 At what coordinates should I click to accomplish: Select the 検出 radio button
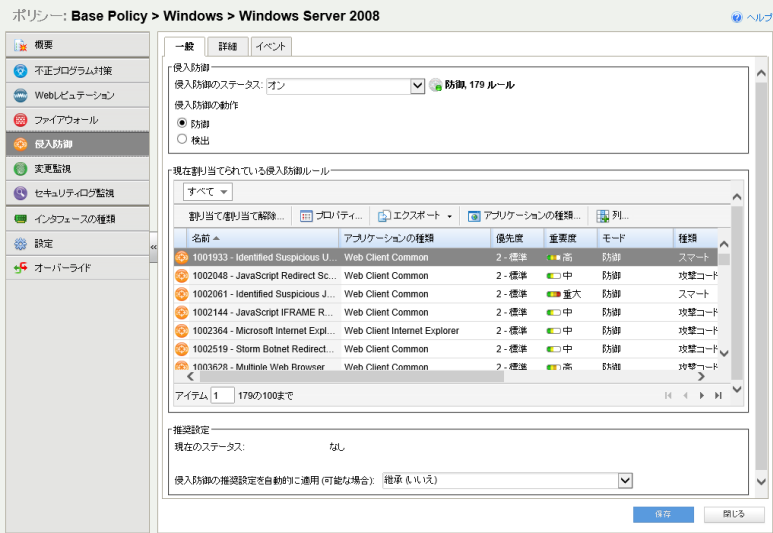coord(182,140)
